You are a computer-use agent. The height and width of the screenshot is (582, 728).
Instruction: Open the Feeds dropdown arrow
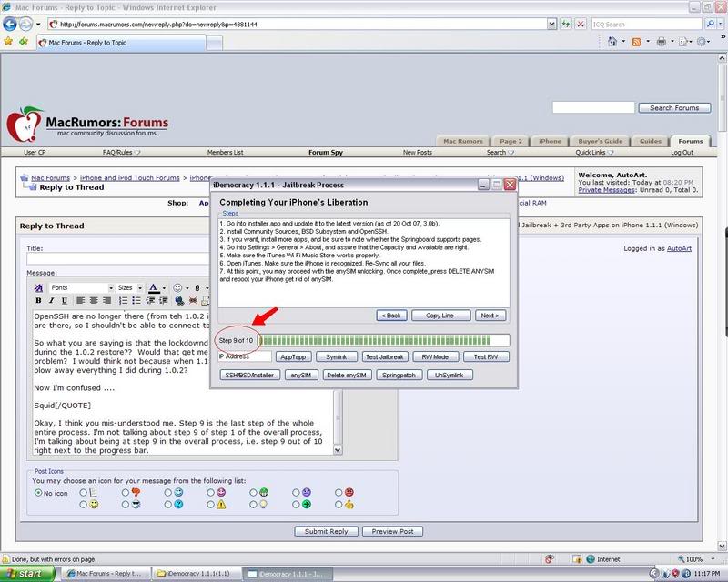[648, 42]
